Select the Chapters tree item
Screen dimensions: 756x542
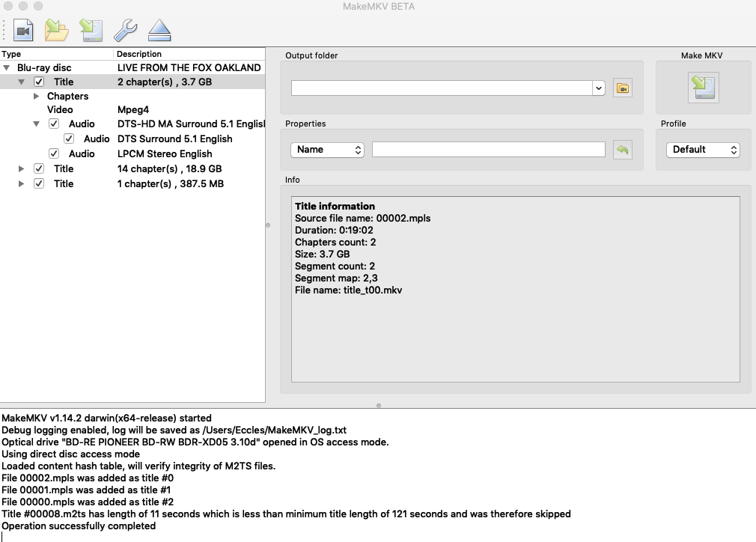pos(67,97)
